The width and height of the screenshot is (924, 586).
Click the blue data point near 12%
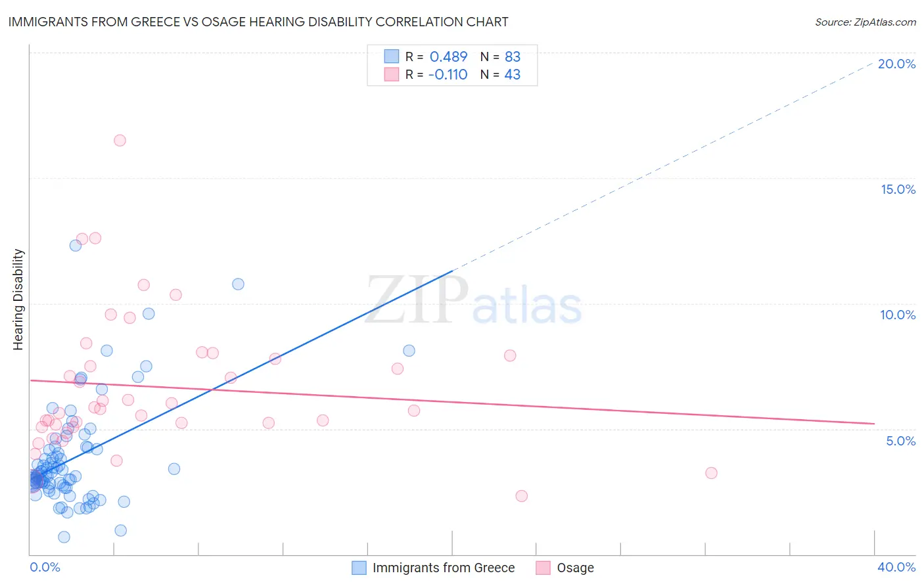click(76, 245)
